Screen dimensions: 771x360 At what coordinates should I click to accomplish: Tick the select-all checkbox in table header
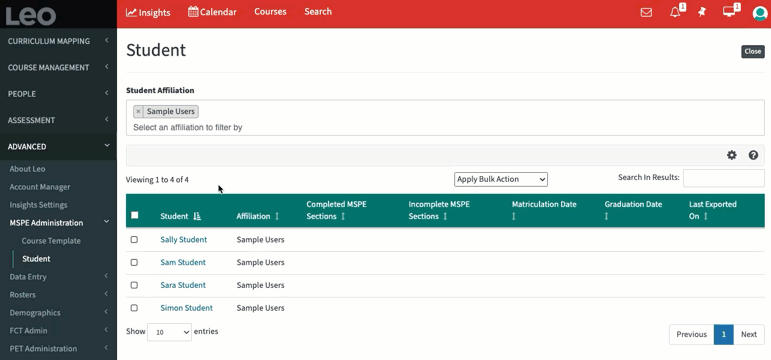135,215
